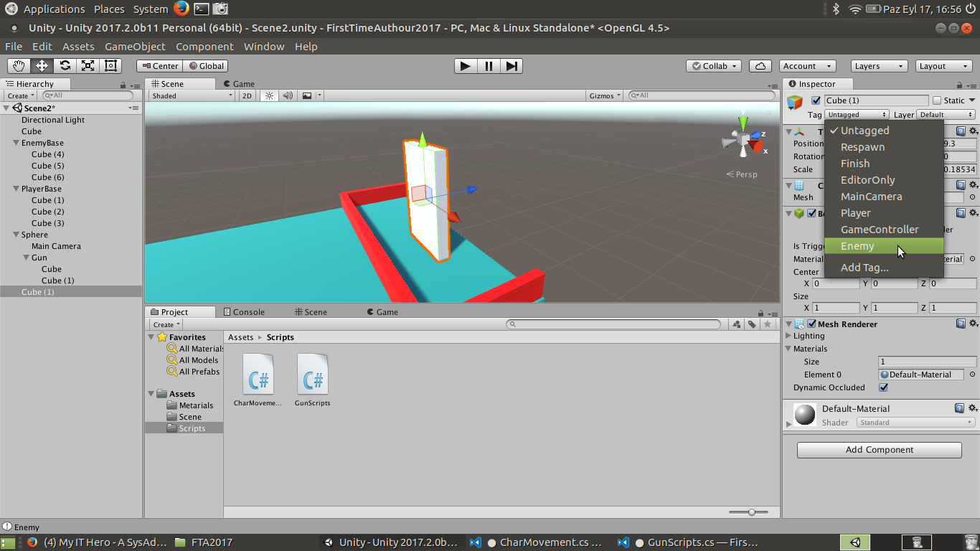Adjust the asset icon size slider
Image resolution: width=980 pixels, height=551 pixels.
pyautogui.click(x=752, y=512)
